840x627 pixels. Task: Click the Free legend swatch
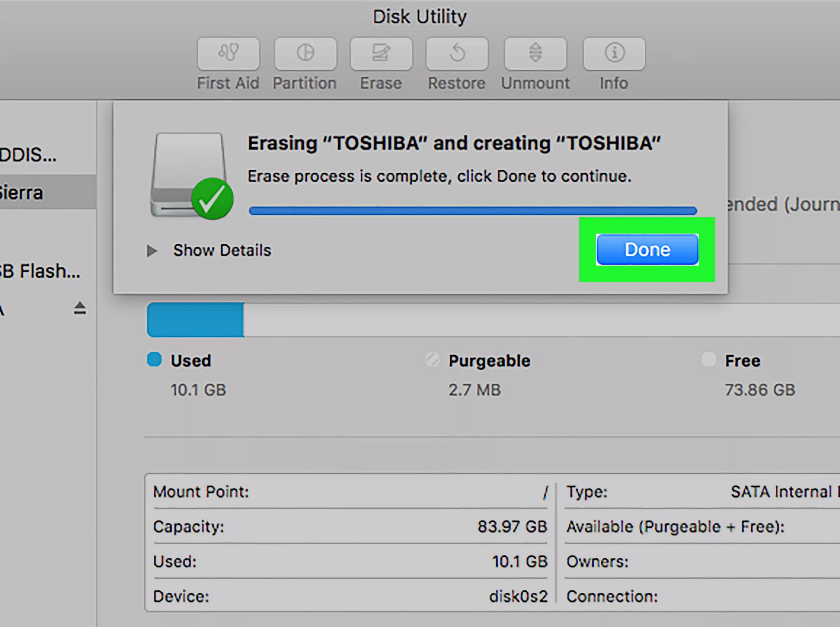tap(708, 360)
